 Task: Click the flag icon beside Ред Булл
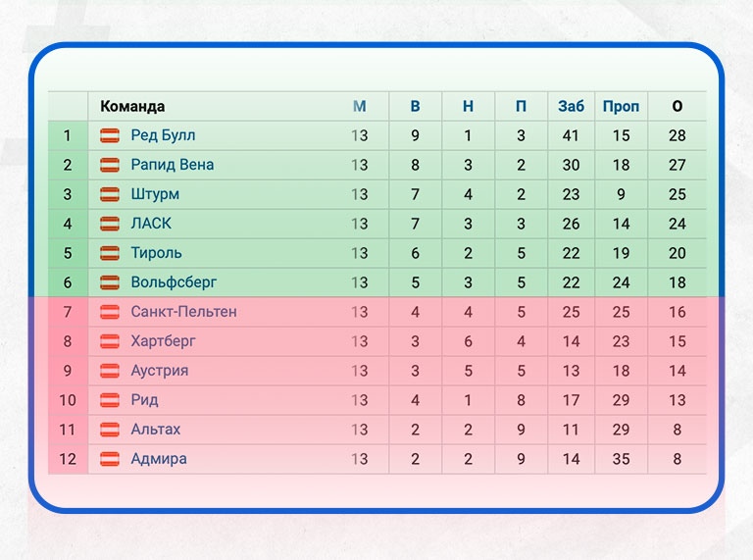coord(110,135)
